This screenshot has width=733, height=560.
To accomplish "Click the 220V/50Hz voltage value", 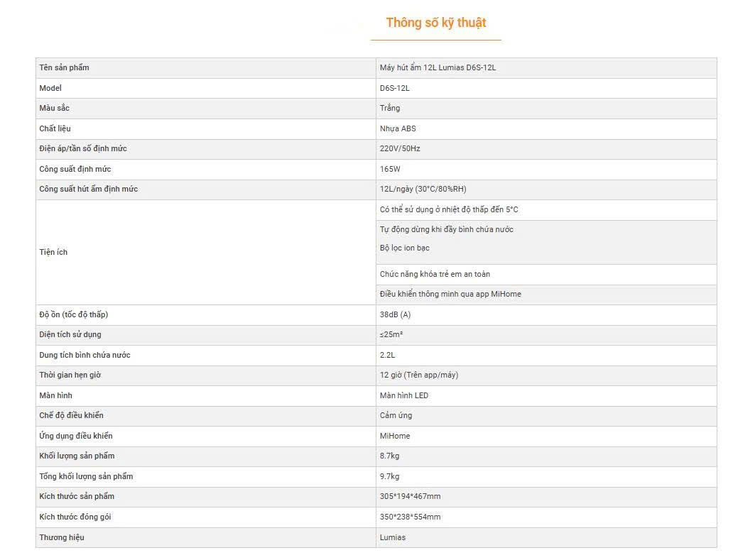I will pos(400,149).
